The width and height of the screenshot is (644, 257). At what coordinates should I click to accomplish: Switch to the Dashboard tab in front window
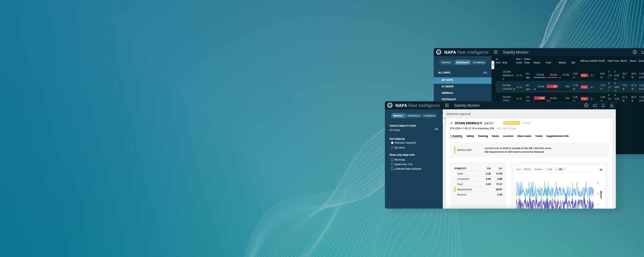click(x=414, y=116)
